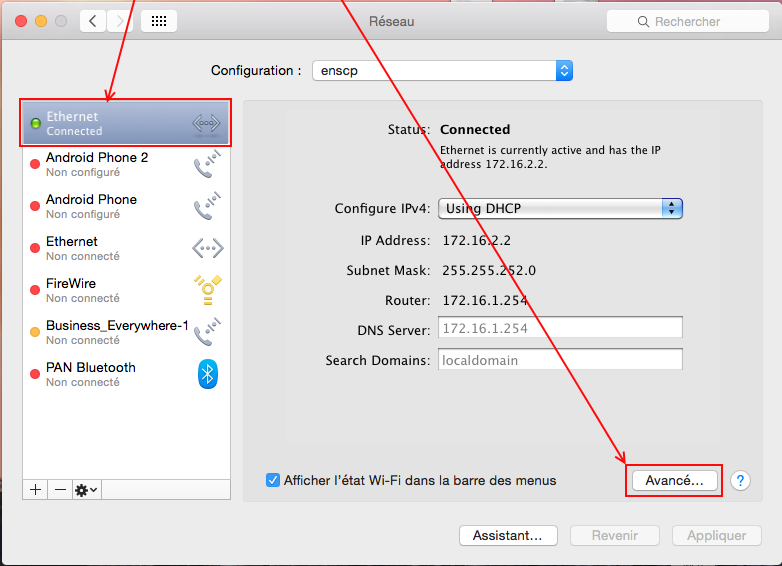Click the help question mark button
Screen dimensions: 782x566
tap(740, 481)
